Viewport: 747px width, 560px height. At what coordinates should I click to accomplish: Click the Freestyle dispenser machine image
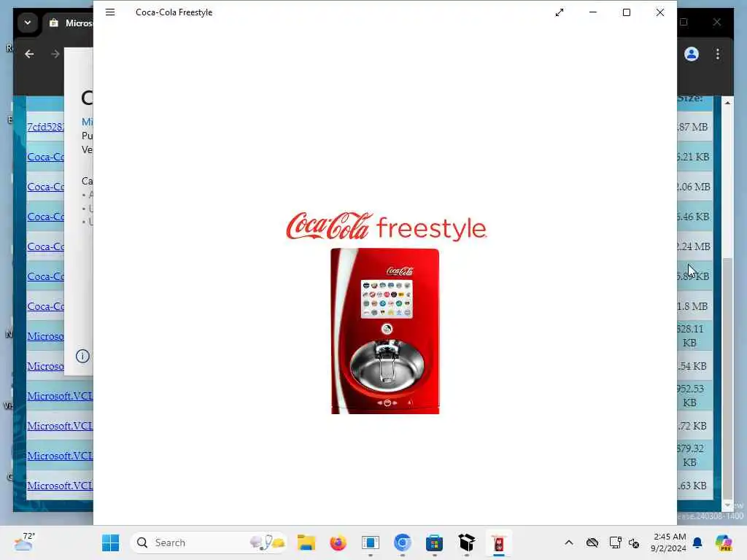coord(385,331)
